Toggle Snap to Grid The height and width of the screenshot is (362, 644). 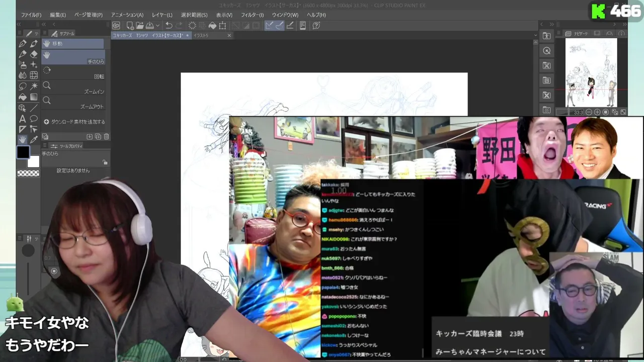pyautogui.click(x=290, y=26)
